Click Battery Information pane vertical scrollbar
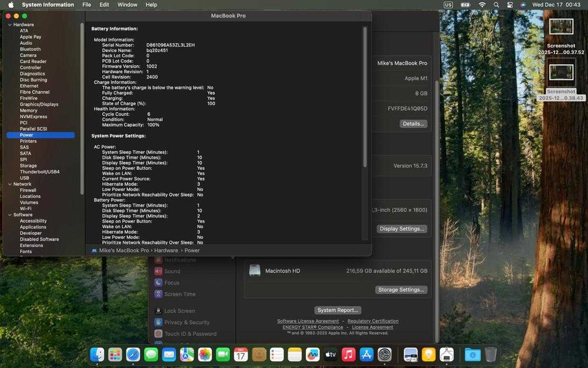The height and width of the screenshot is (368, 588). 365,97
